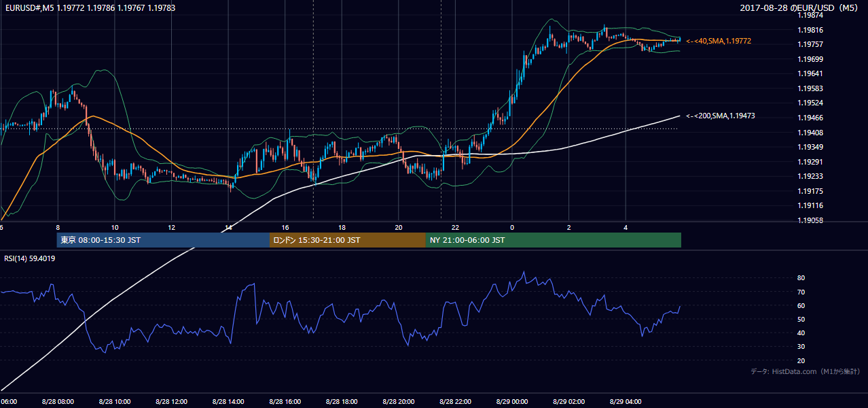This screenshot has width=868, height=408.
Task: Click the RSI(14) 59.4019 indicator label
Action: click(30, 258)
